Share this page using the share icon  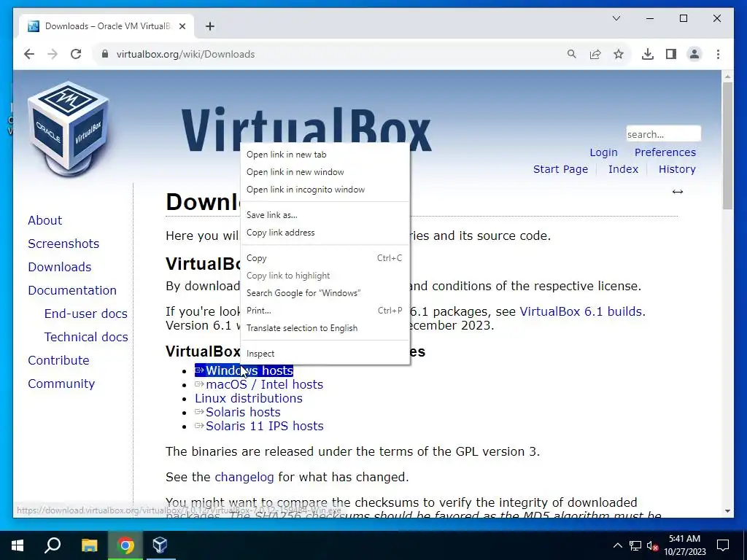(595, 54)
